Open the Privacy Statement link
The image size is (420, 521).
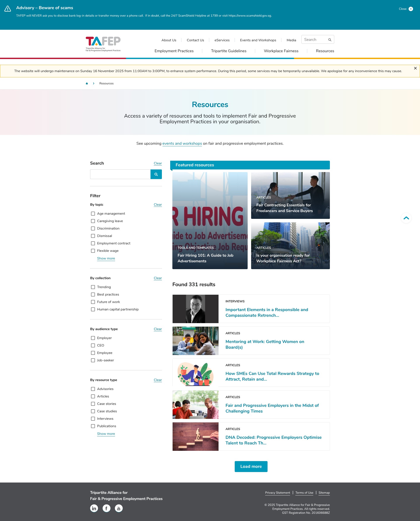278,493
